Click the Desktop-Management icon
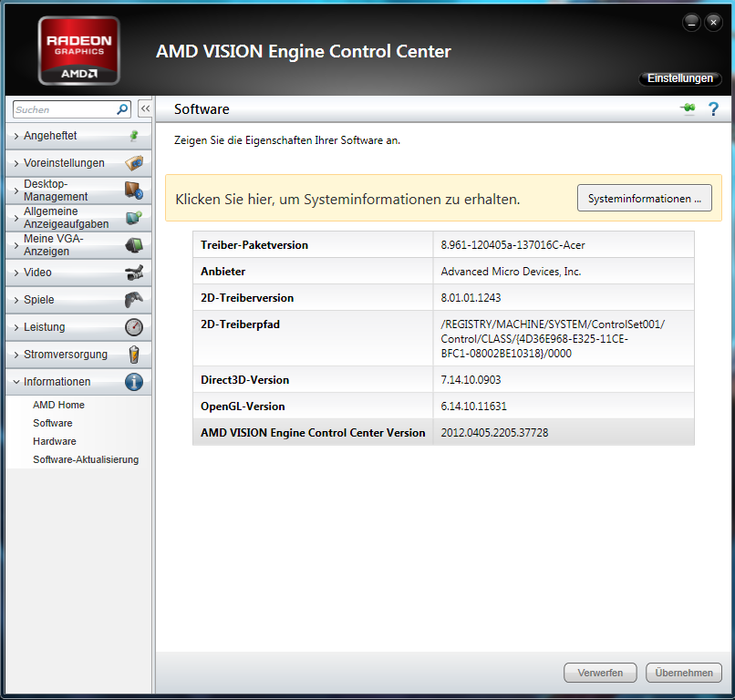735x700 pixels. (134, 190)
